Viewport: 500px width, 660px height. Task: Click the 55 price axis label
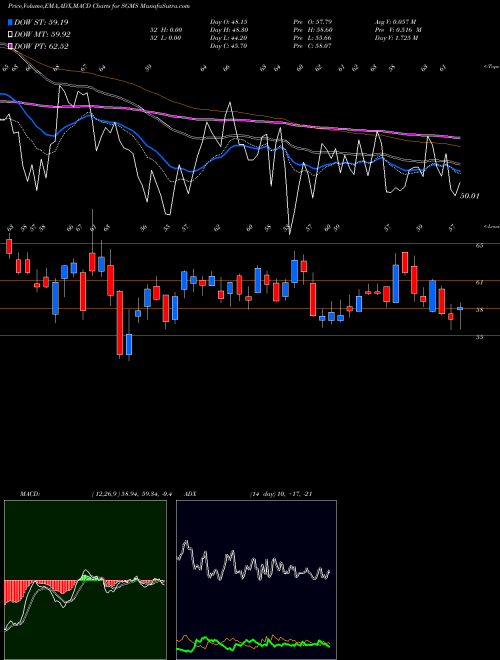479,337
